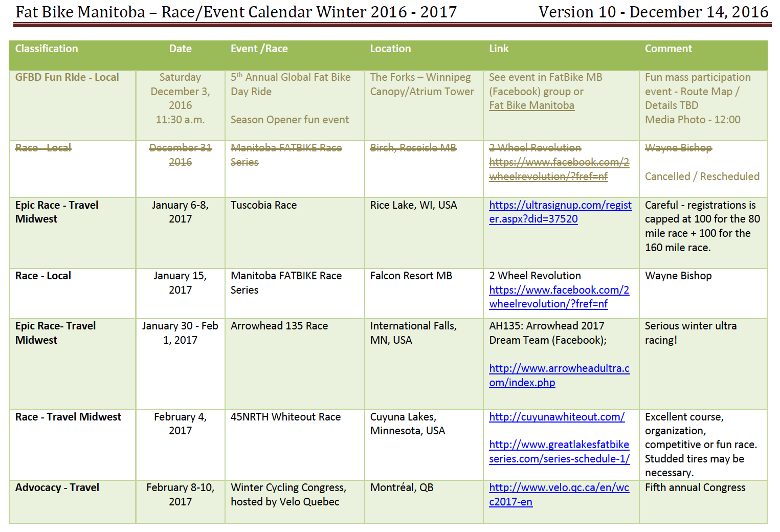
Task: Click the Fat Bike Manitoba page title
Action: (x=236, y=12)
